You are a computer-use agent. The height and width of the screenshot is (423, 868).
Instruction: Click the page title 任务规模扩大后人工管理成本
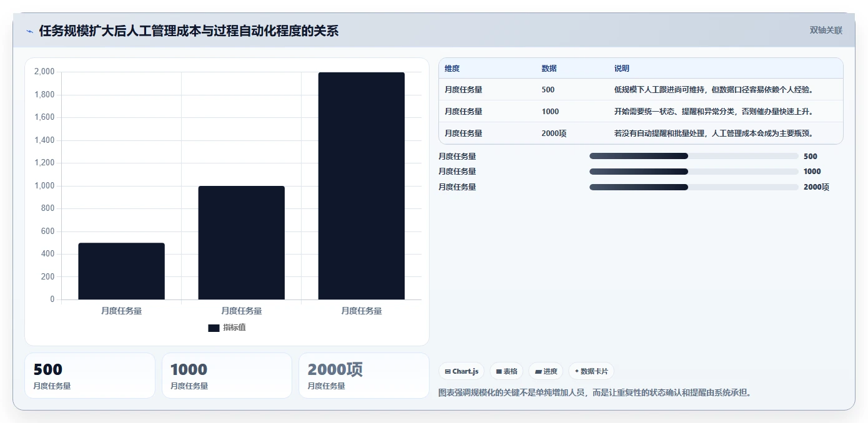[x=189, y=31]
